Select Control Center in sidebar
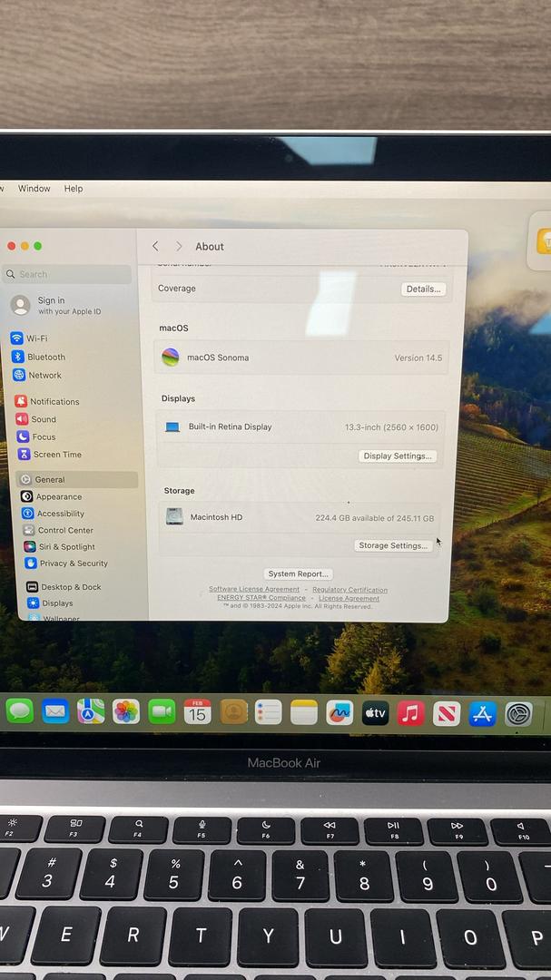551x980 pixels. 58,530
